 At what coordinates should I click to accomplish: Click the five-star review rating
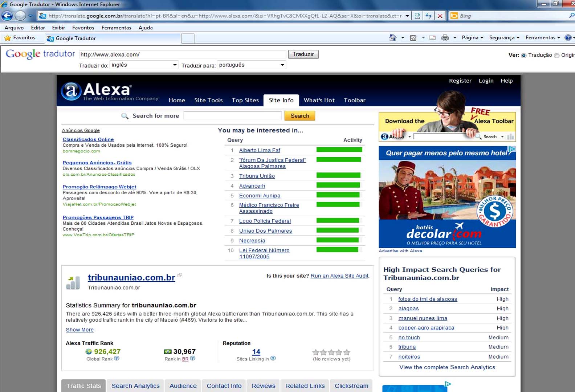click(331, 352)
